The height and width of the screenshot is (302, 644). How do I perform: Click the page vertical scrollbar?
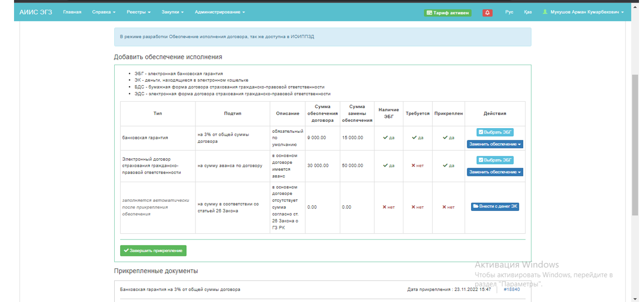tap(635, 145)
